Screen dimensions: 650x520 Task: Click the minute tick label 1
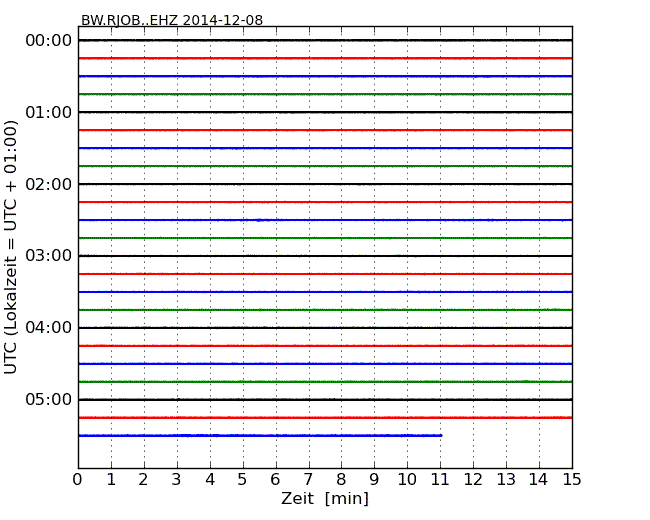(111, 480)
